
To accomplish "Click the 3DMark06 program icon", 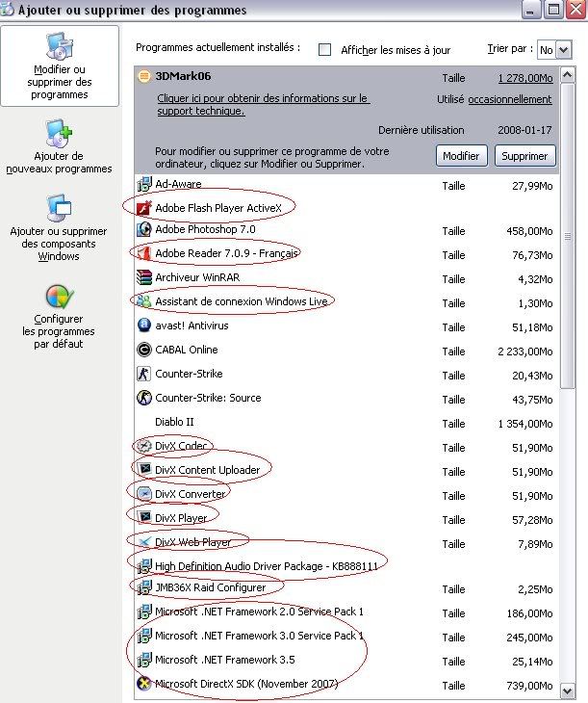I will [144, 77].
